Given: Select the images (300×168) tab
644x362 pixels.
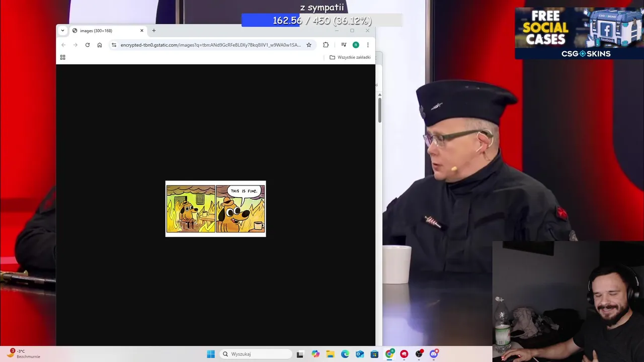Looking at the screenshot, I should coord(108,31).
